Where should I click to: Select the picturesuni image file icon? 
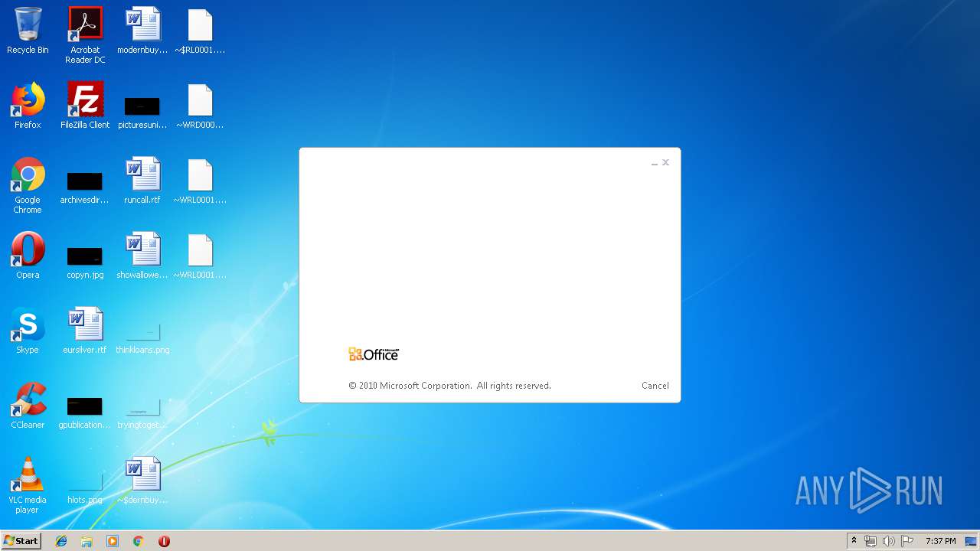[142, 112]
